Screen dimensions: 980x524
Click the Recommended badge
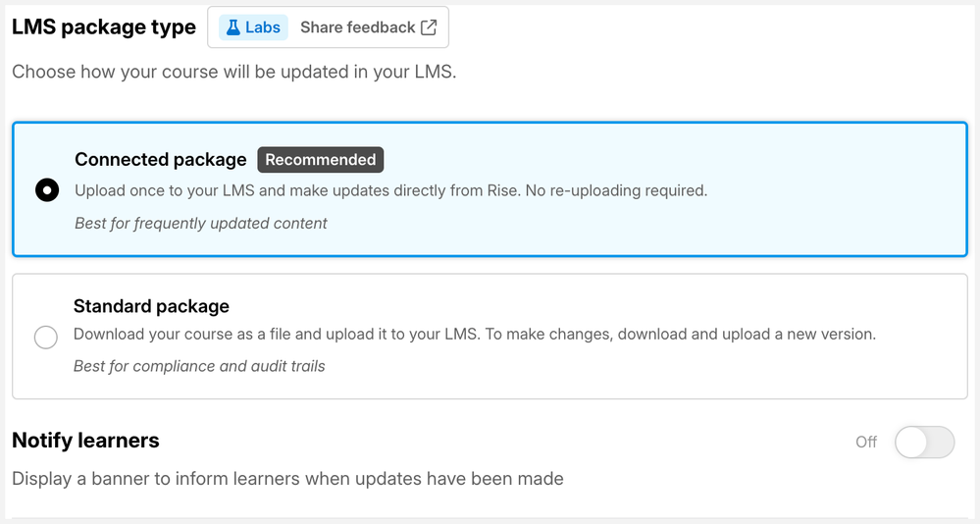click(x=321, y=159)
